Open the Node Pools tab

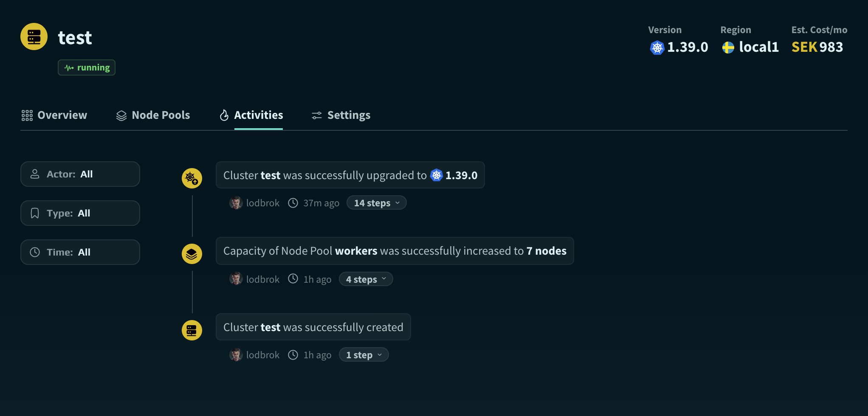point(153,115)
